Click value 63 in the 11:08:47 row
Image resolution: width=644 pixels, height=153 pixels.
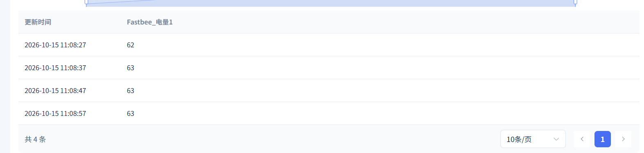pyautogui.click(x=131, y=91)
